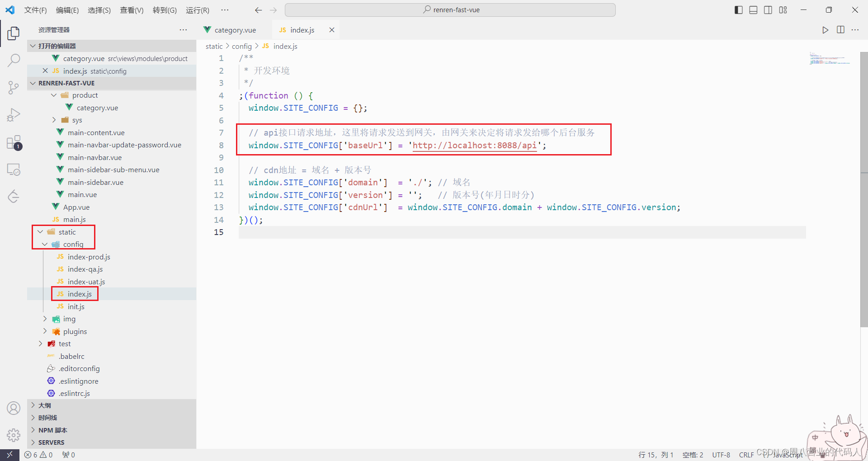This screenshot has height=461, width=868.
Task: Change indentation spaces setting
Action: coord(693,455)
